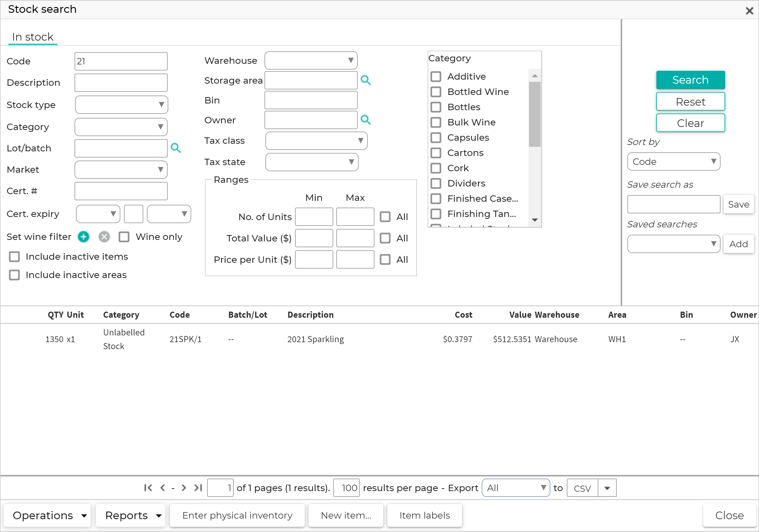Click the No. of Units Min field

coord(314,217)
